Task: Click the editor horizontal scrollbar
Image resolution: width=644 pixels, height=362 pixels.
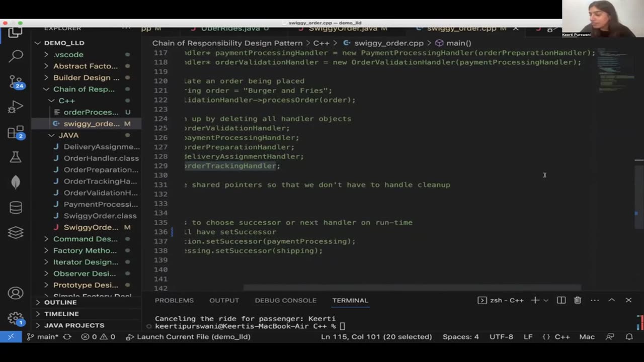Action: click(x=413, y=288)
